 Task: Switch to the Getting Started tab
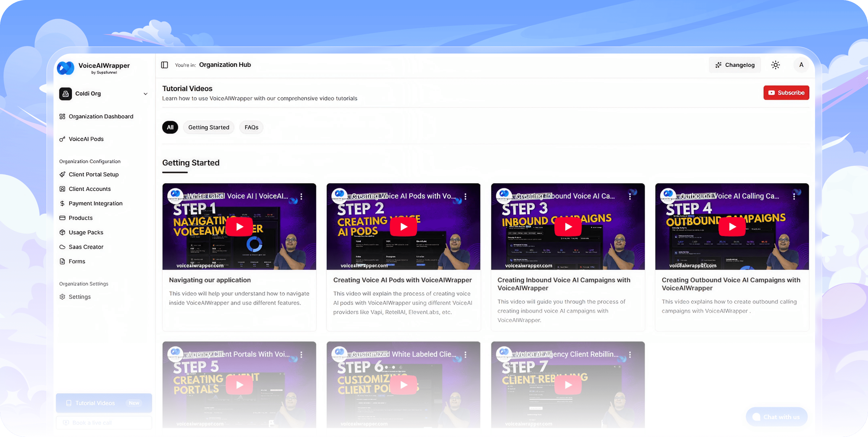click(209, 127)
